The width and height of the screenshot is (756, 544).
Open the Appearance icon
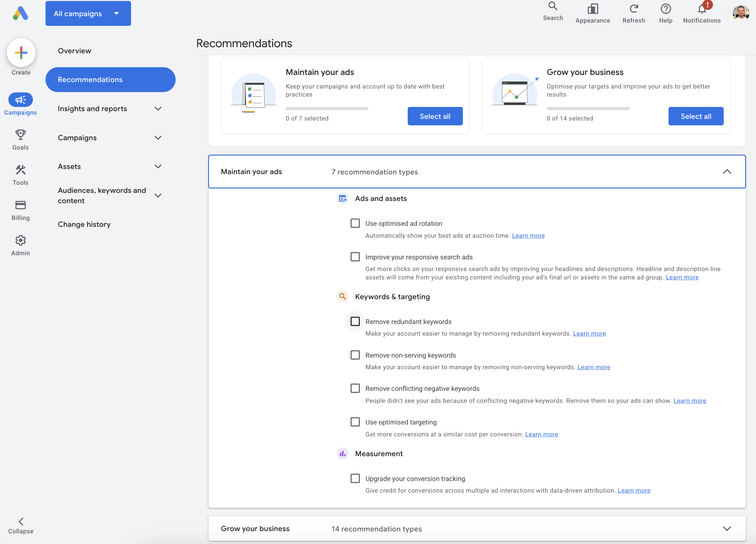pos(593,9)
